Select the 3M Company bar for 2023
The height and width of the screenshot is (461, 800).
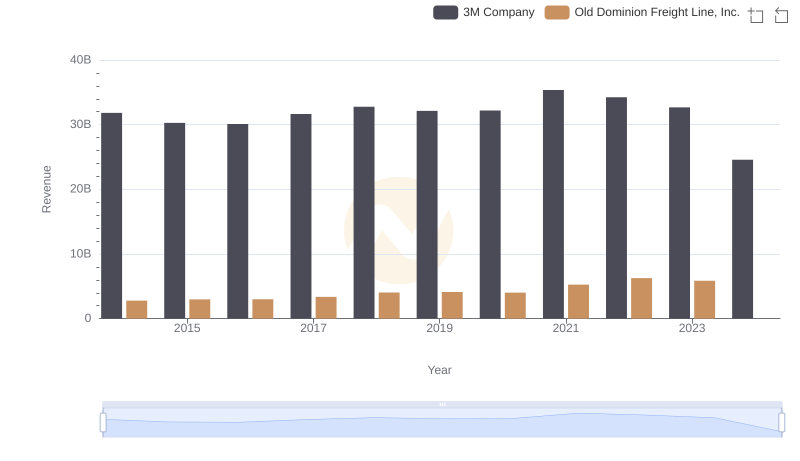pos(680,213)
